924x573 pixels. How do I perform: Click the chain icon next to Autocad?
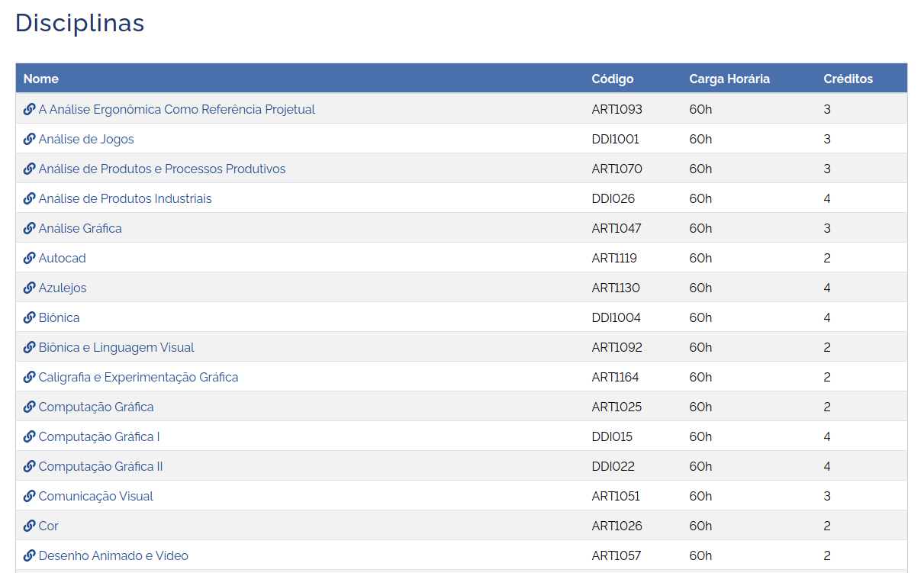(x=30, y=258)
